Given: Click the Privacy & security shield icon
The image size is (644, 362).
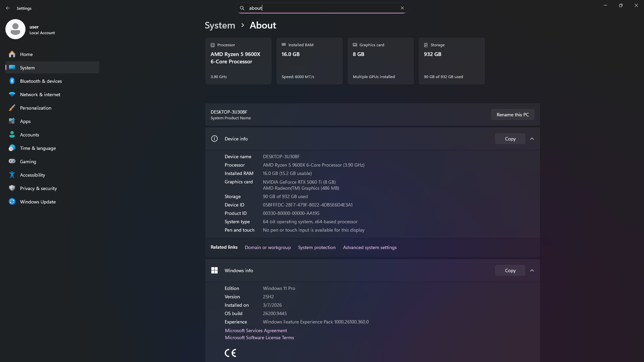Looking at the screenshot, I should coord(12,188).
